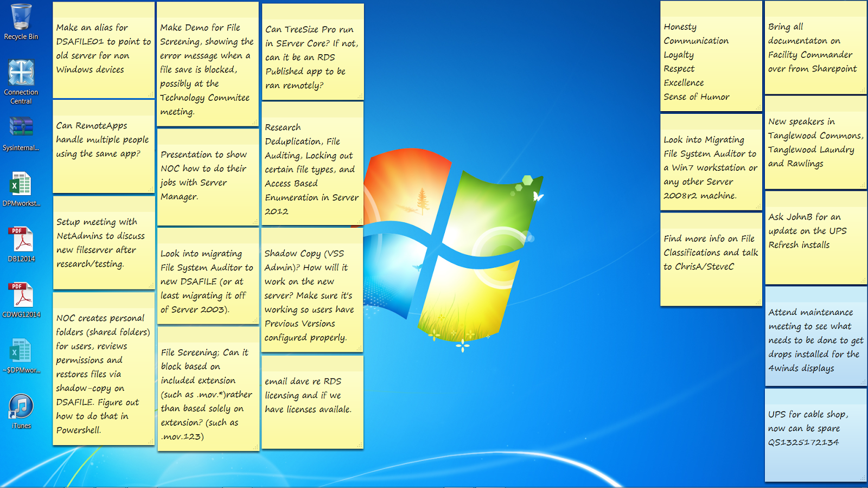Click the 'Make an alias for DSAFILE01' note
The image size is (868, 488).
[104, 50]
